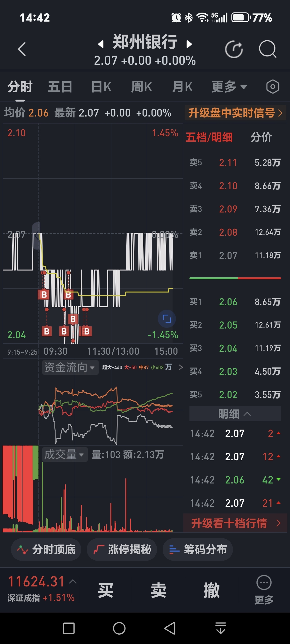The height and width of the screenshot is (644, 290).
Task: Switch to the 日K chart tab
Action: click(x=101, y=87)
